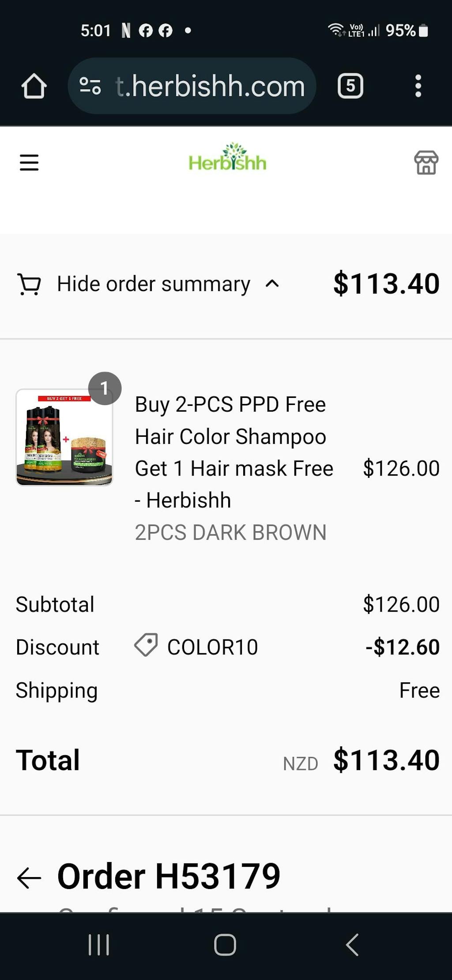Tap the cart icon beside order summary
The width and height of the screenshot is (452, 980).
point(29,284)
